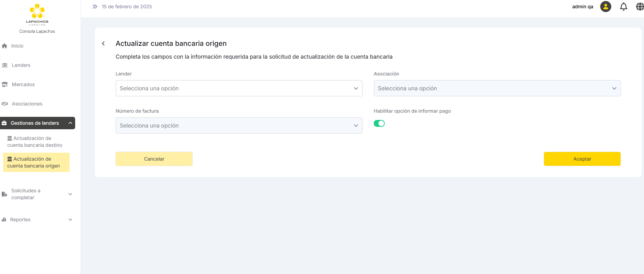The width and height of the screenshot is (644, 274).
Task: Click the Lapachos Lending logo
Action: coord(37,14)
